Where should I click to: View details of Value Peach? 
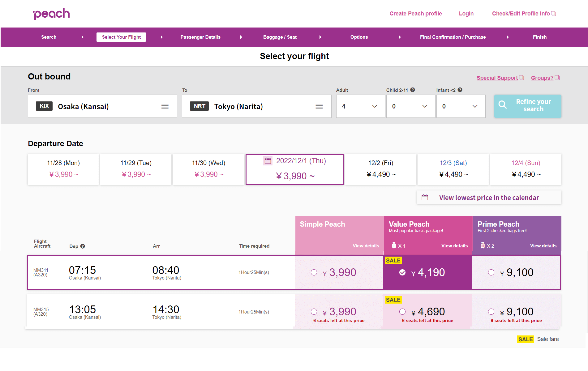pos(455,246)
